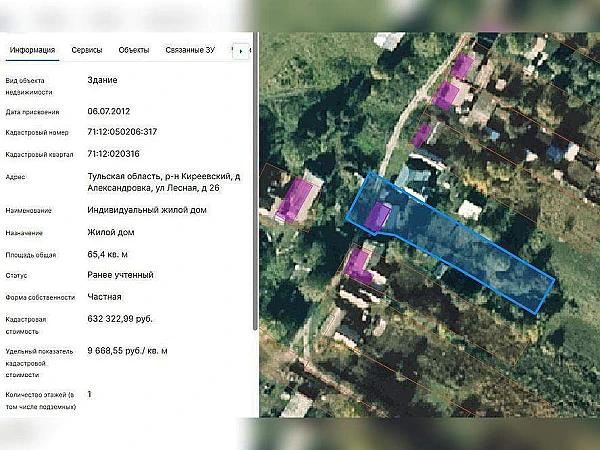Image resolution: width=600 pixels, height=450 pixels.
Task: Open the Связанные ЗУ tab
Action: [192, 49]
